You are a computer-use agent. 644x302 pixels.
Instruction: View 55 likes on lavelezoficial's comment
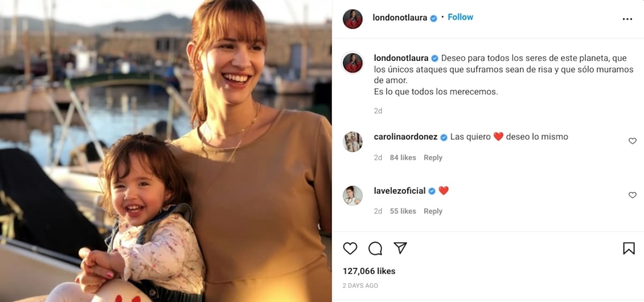click(x=402, y=211)
